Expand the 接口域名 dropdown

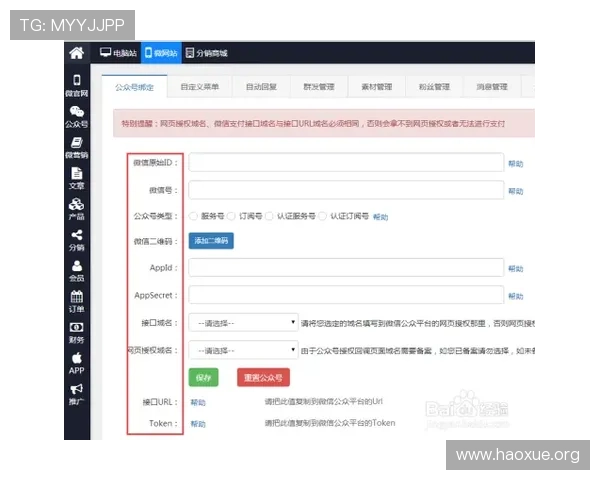[x=243, y=323]
